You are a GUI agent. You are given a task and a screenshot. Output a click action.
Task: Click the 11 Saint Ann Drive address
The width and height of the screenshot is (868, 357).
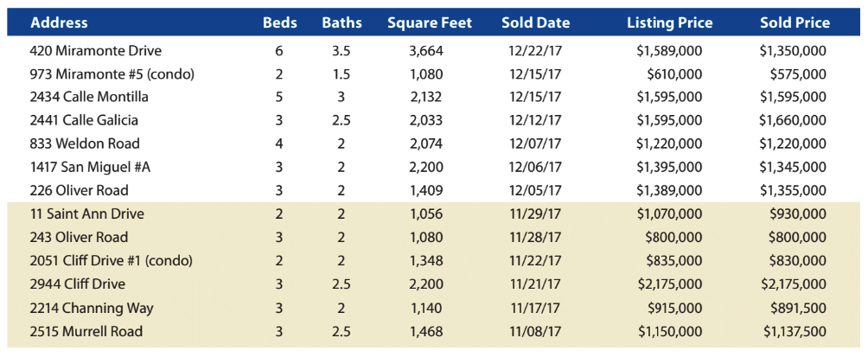87,214
